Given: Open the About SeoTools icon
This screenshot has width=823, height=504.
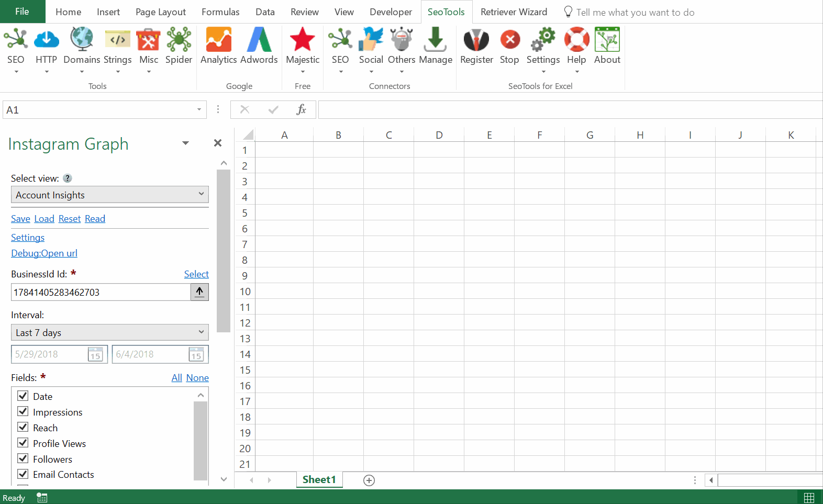Looking at the screenshot, I should tap(607, 40).
